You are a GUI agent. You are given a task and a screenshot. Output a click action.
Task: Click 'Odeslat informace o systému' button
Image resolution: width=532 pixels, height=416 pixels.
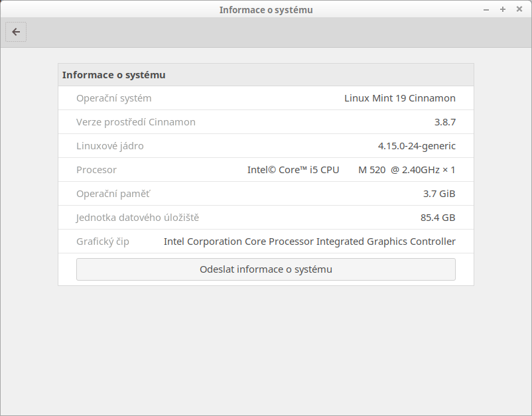(x=265, y=269)
